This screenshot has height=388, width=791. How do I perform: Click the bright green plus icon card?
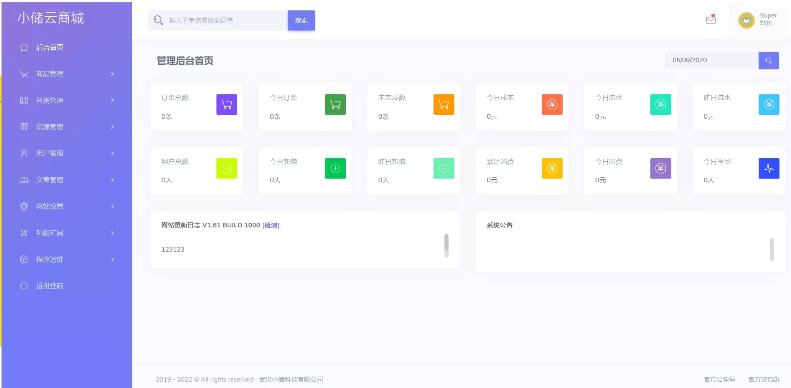coord(335,169)
